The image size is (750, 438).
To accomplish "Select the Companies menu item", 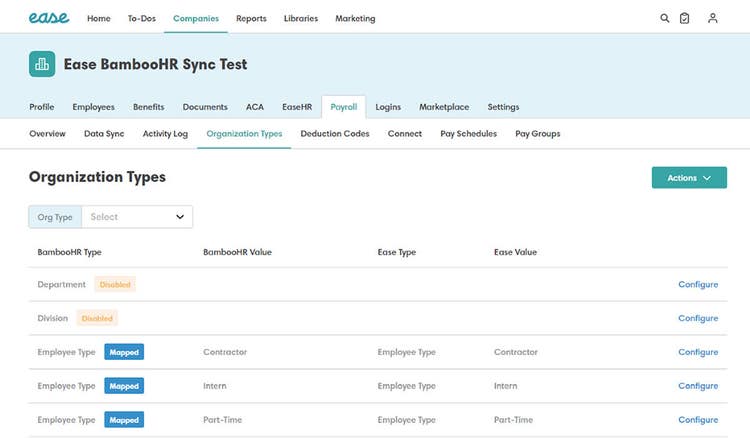I will click(196, 18).
